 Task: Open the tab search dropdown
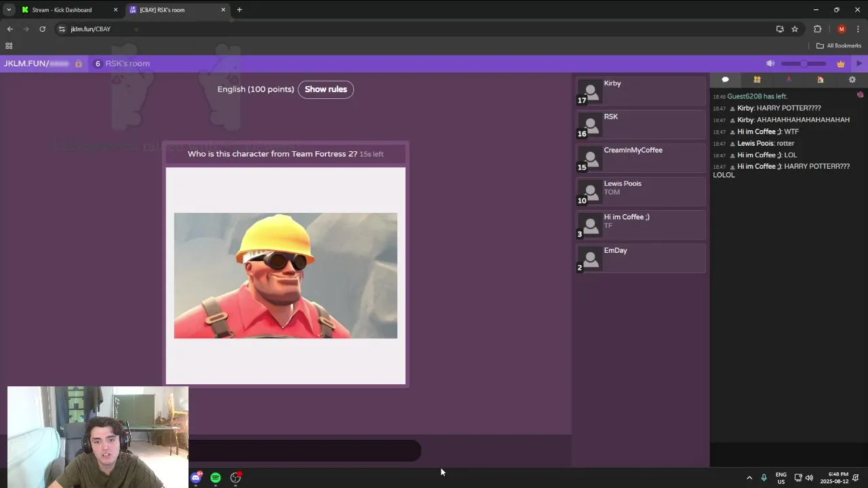pyautogui.click(x=9, y=10)
